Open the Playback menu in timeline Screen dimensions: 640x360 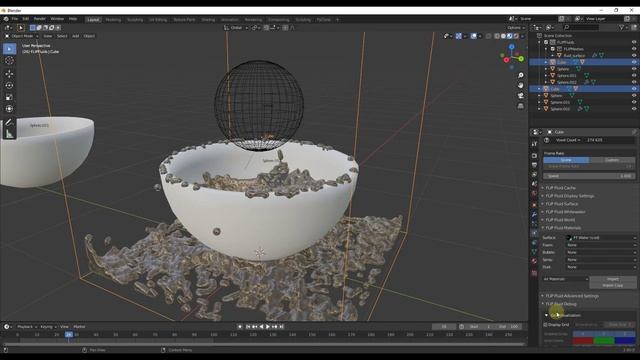click(x=26, y=327)
